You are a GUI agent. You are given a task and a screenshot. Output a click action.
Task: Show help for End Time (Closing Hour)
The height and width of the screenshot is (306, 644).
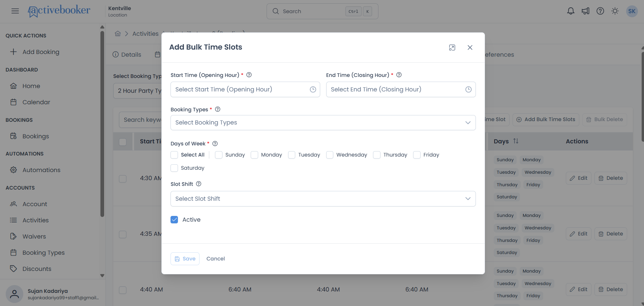pyautogui.click(x=399, y=75)
